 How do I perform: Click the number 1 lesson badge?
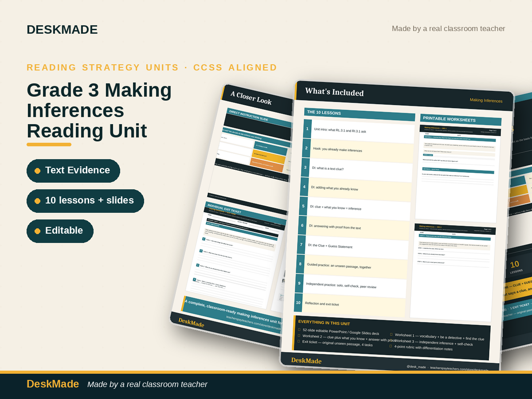307,129
